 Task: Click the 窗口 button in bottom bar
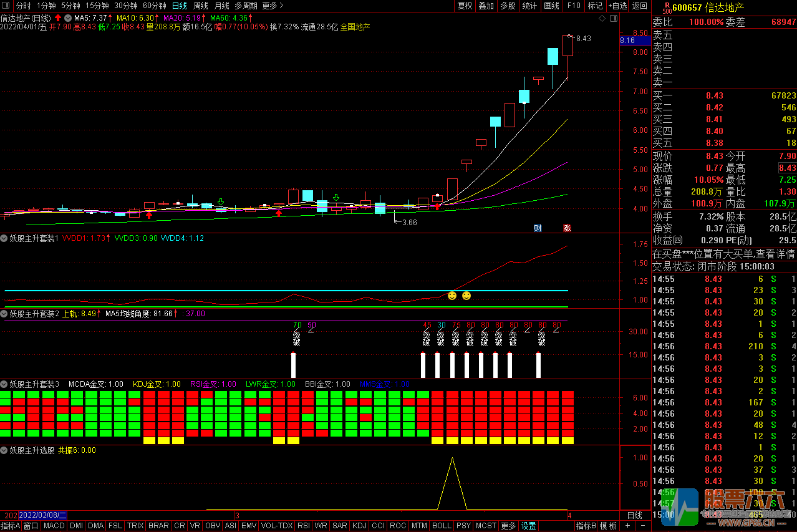(31, 526)
